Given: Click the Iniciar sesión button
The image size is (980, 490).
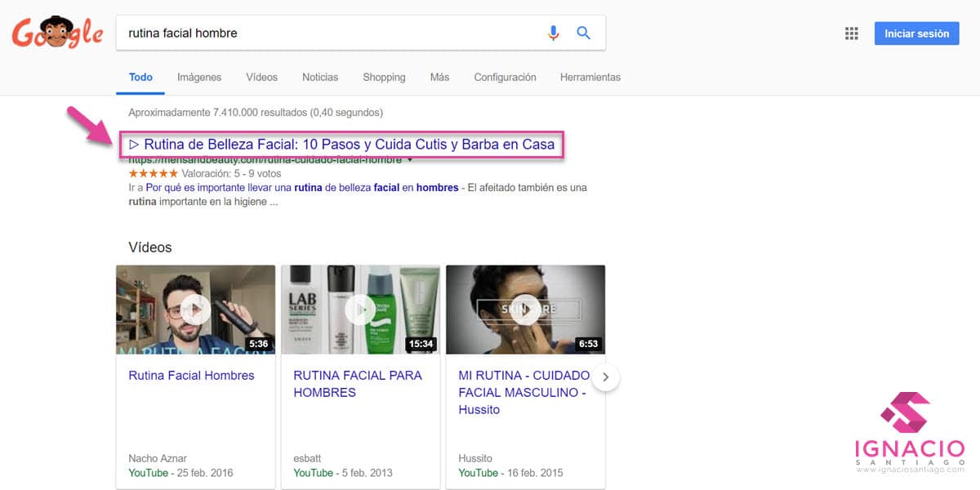Looking at the screenshot, I should click(916, 33).
